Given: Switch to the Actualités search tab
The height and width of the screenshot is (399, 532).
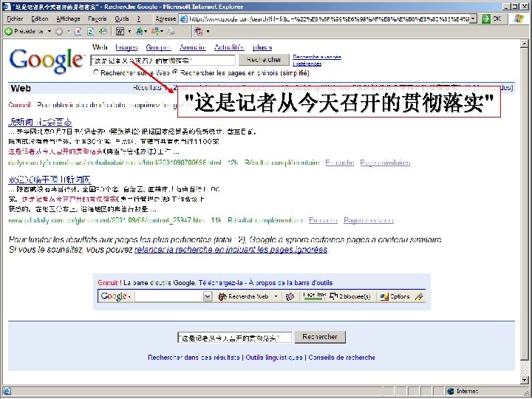Looking at the screenshot, I should 229,47.
